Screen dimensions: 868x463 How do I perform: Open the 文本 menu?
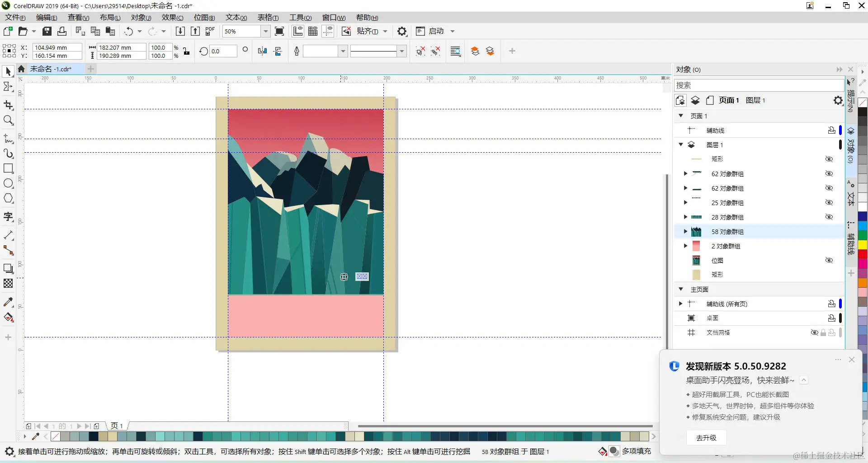(236, 17)
